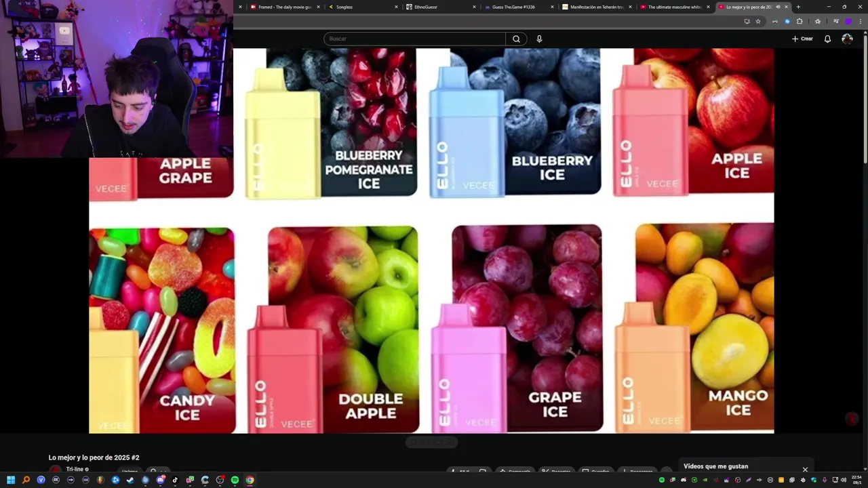The height and width of the screenshot is (488, 868).
Task: Open the YouTube account avatar menu
Action: (847, 39)
